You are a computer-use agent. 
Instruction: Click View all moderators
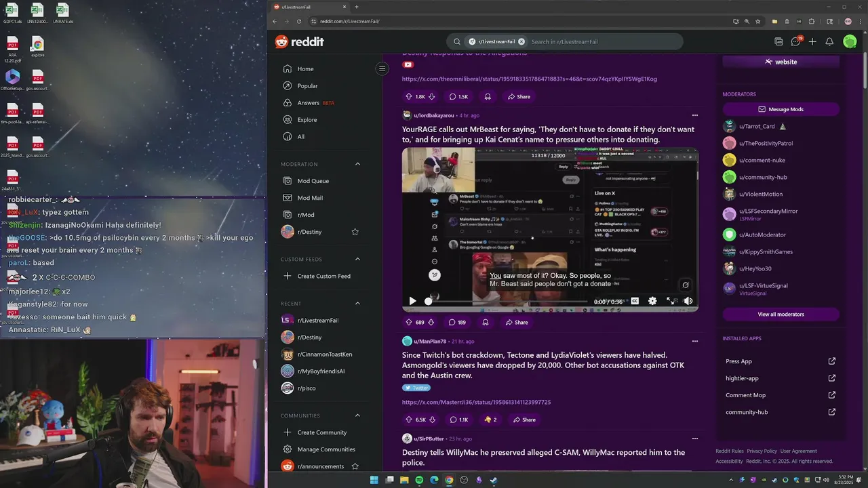tap(781, 314)
